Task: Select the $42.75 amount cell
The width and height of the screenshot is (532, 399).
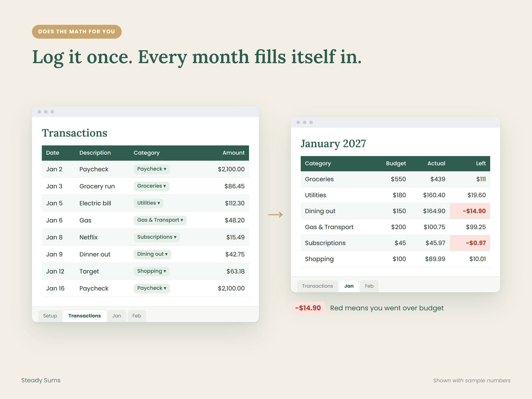Action: tap(235, 254)
